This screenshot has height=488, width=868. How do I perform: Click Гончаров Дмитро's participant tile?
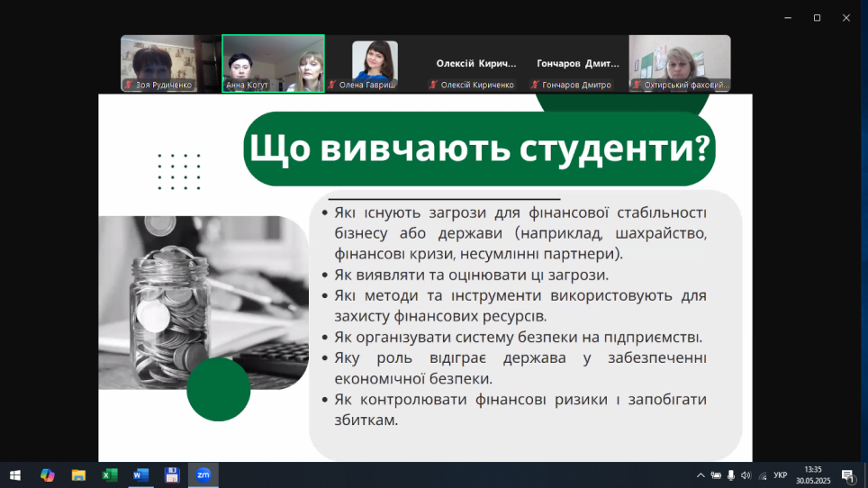point(578,64)
